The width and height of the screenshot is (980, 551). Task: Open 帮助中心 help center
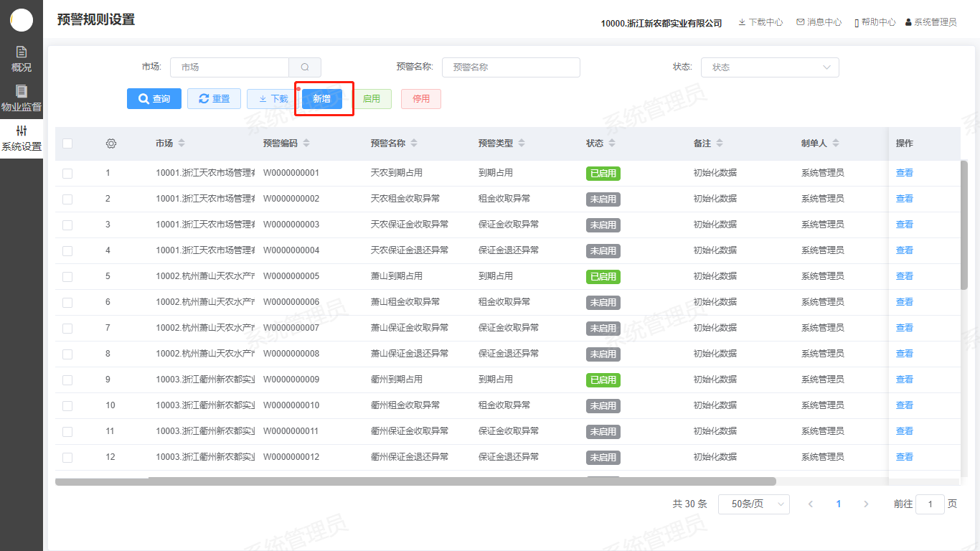point(875,22)
